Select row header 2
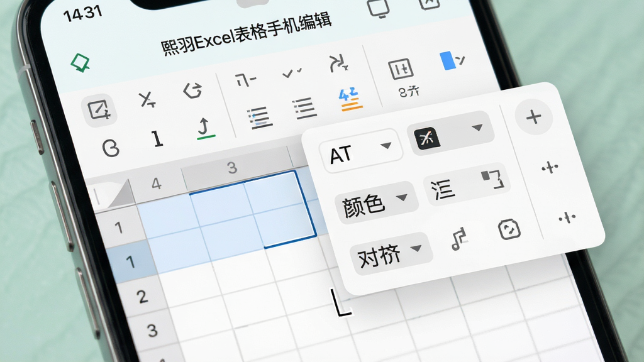 [x=142, y=297]
